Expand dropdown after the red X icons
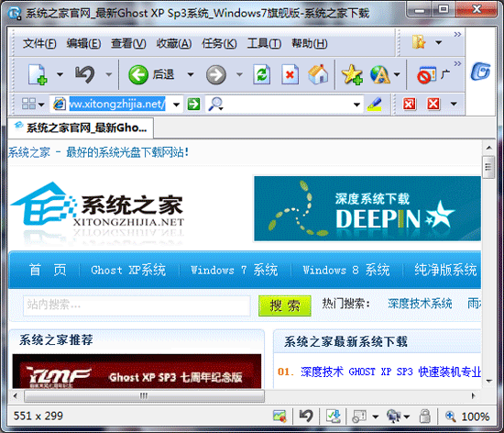The height and width of the screenshot is (433, 504). (x=454, y=104)
